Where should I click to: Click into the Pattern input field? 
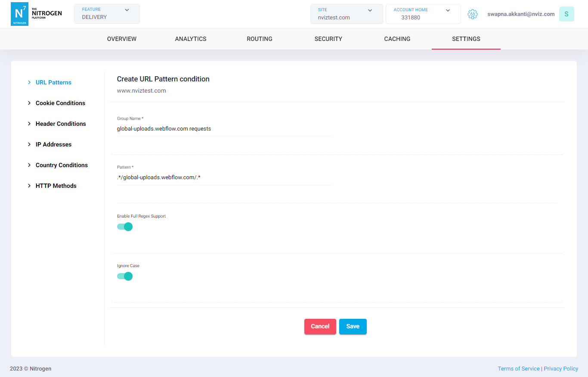click(224, 177)
